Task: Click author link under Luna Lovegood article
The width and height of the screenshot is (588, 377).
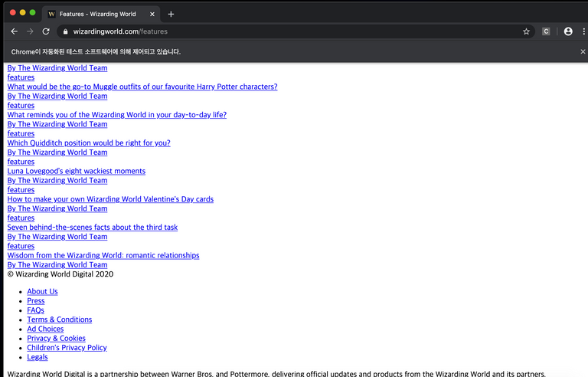Action: click(57, 181)
